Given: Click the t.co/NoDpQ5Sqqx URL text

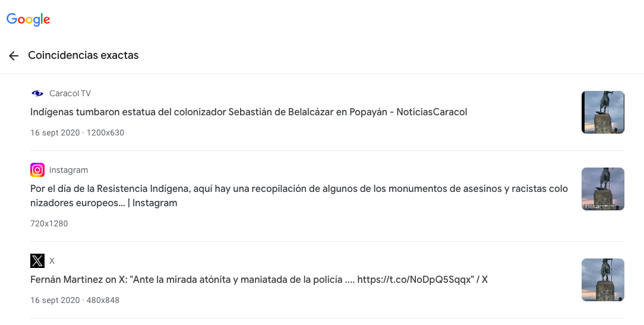Looking at the screenshot, I should click(x=415, y=280).
